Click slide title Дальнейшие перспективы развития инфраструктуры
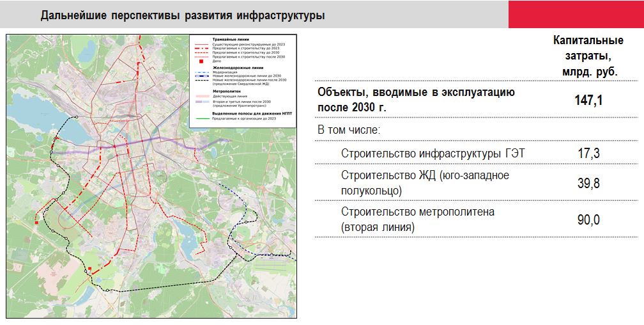 click(x=183, y=15)
